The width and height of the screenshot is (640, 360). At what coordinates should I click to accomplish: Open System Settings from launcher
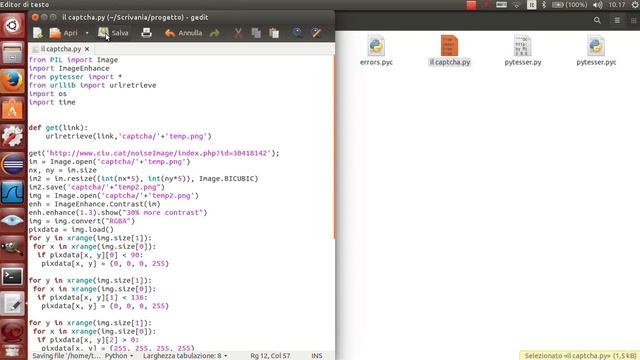12,136
